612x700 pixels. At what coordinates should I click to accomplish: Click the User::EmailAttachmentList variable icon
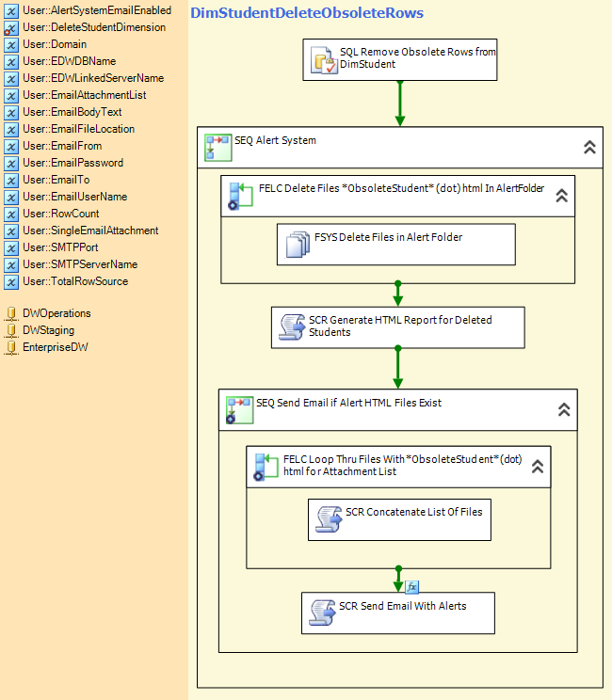[11, 96]
